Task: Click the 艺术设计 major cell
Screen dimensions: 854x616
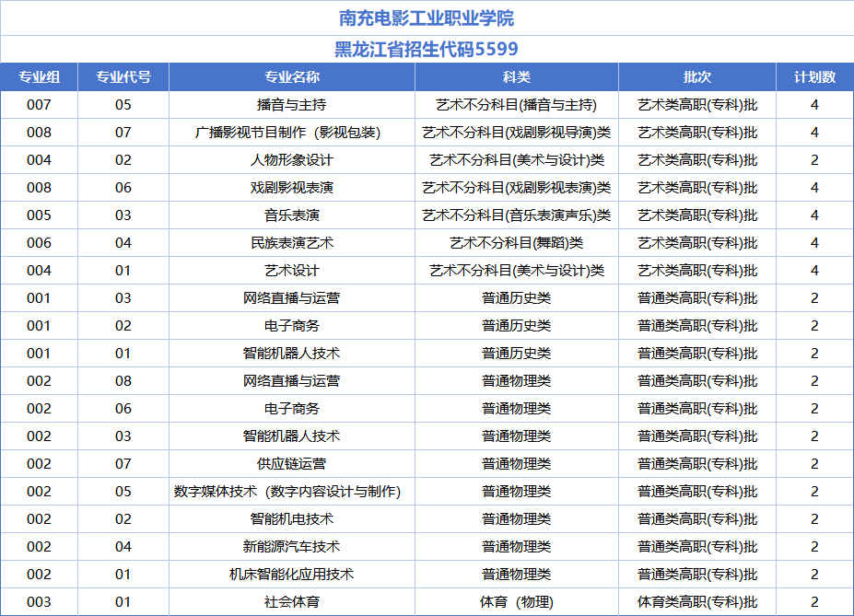Action: [x=292, y=271]
